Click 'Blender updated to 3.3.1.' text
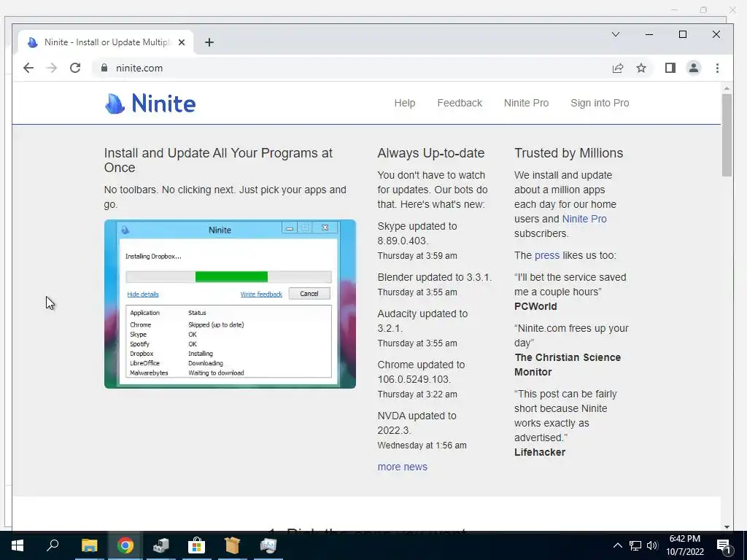This screenshot has width=747, height=560. pos(435,277)
